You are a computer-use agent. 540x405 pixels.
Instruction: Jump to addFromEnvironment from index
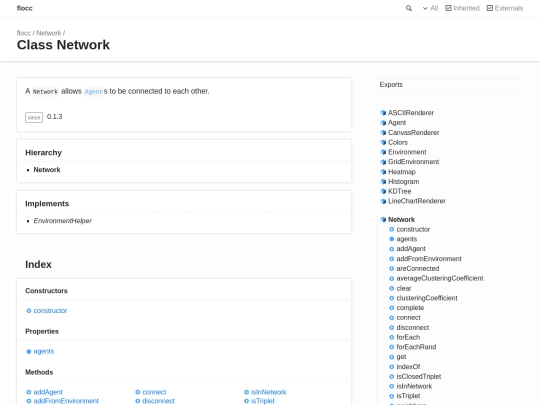[66, 401]
